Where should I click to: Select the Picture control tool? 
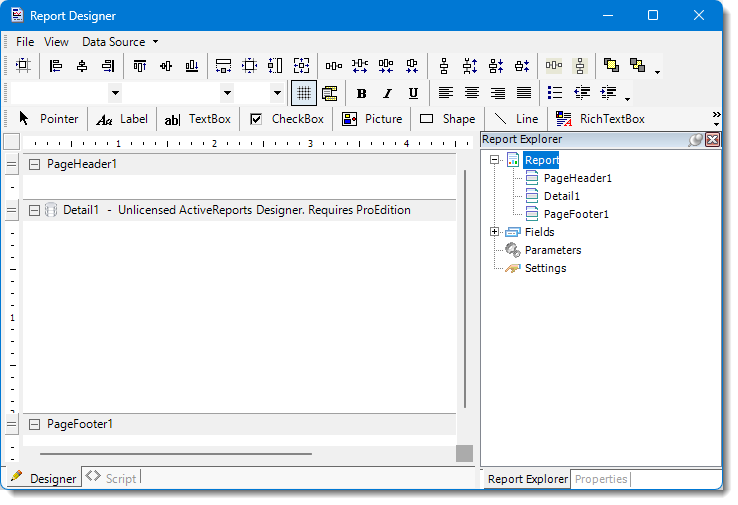click(x=372, y=119)
